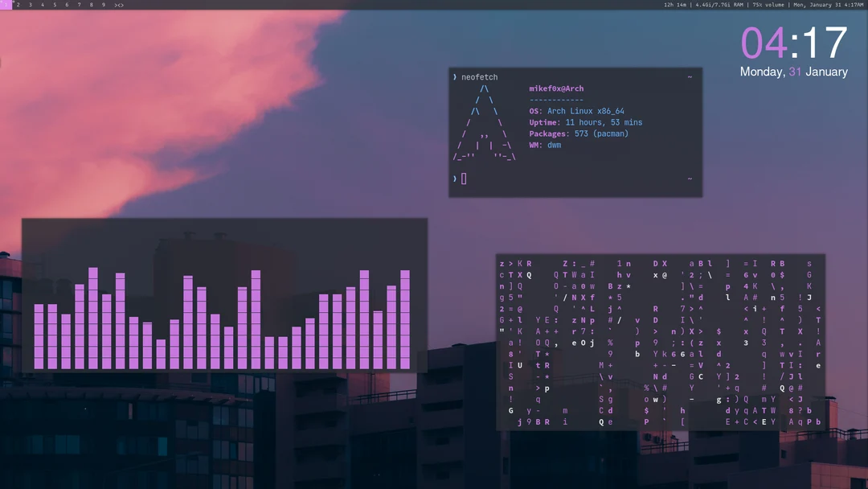Select workspace tag 9
This screenshot has width=868, height=489.
(104, 5)
